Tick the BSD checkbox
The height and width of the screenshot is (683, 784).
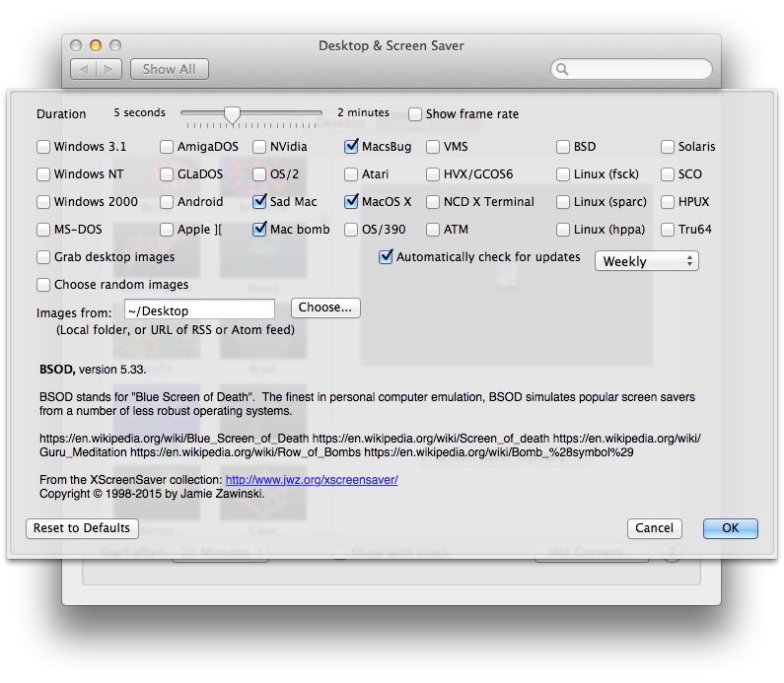click(x=563, y=147)
